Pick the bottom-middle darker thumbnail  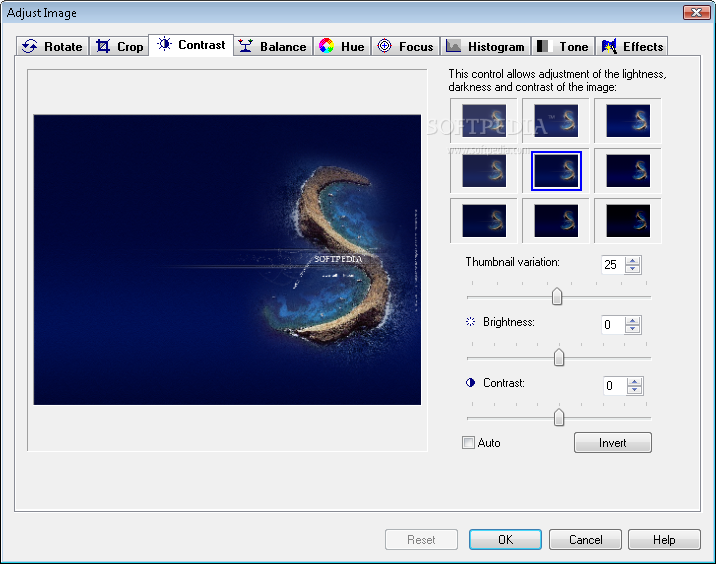point(556,221)
